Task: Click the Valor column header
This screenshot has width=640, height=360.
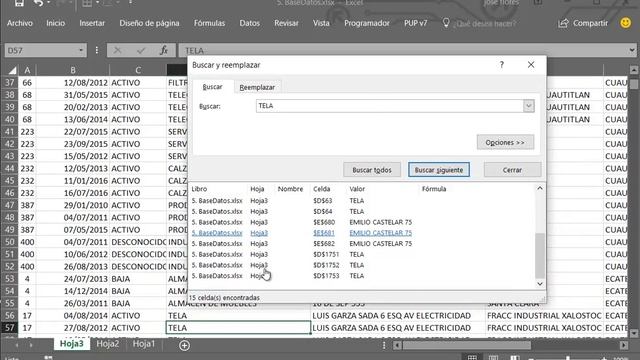Action: click(357, 189)
